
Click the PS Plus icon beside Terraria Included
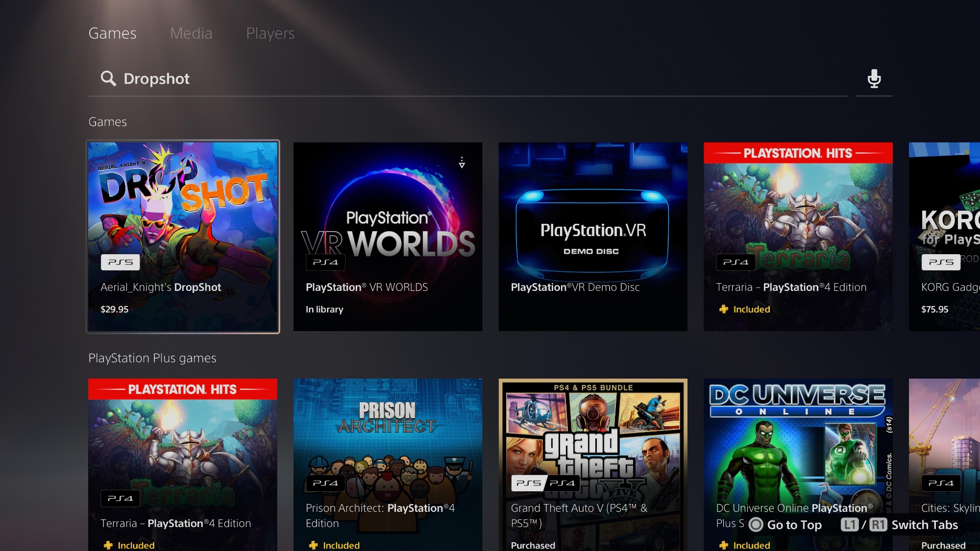[723, 309]
